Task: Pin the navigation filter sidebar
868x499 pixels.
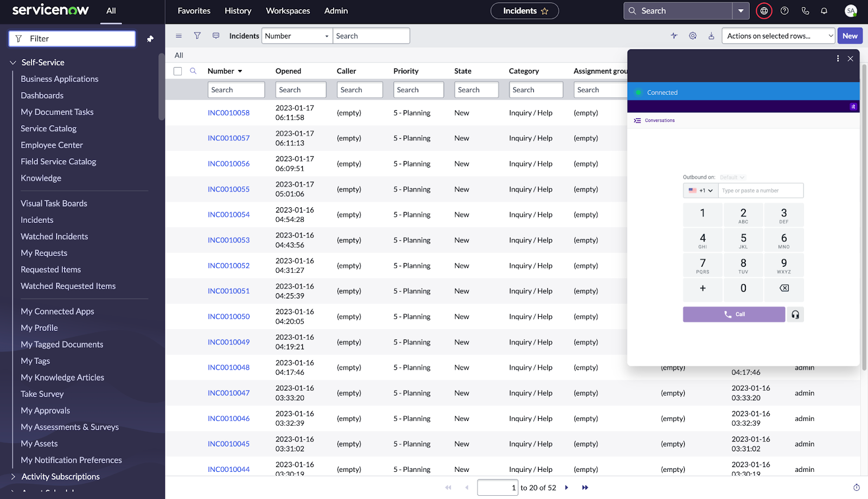Action: [150, 39]
